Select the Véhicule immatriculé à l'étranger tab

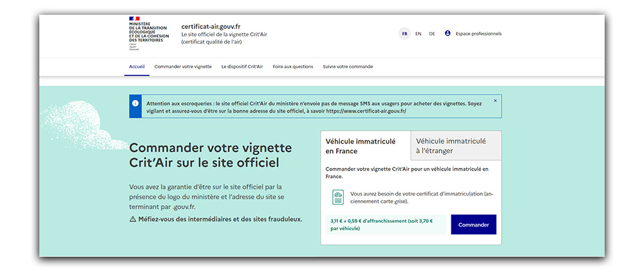click(456, 146)
